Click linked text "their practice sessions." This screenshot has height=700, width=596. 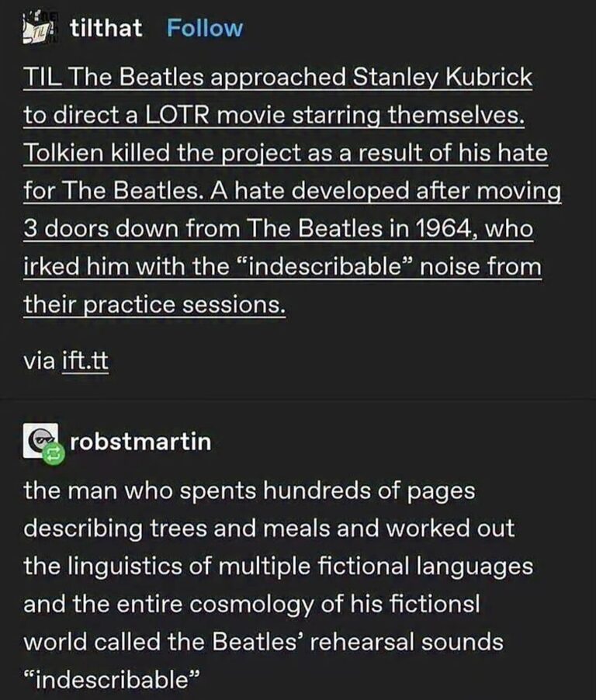pyautogui.click(x=154, y=305)
